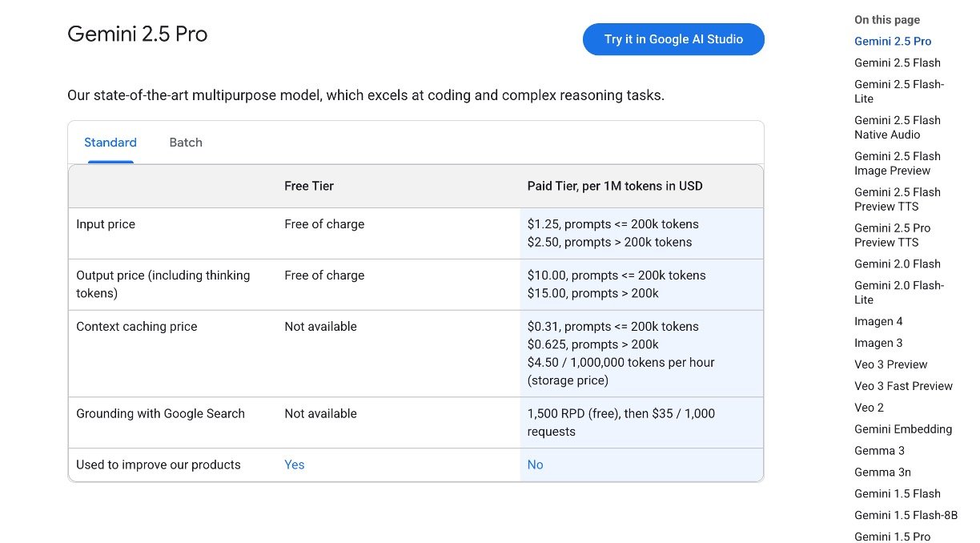Jump to the Gemini 1.5 Pro section
980x543 pixels.
893,537
